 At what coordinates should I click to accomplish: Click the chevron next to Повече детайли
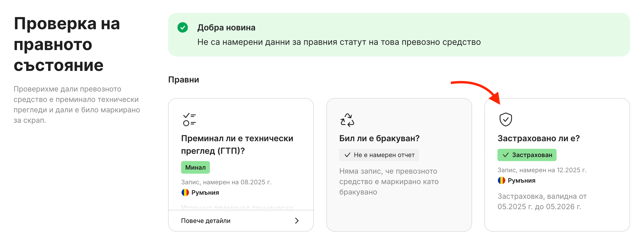pyautogui.click(x=297, y=221)
